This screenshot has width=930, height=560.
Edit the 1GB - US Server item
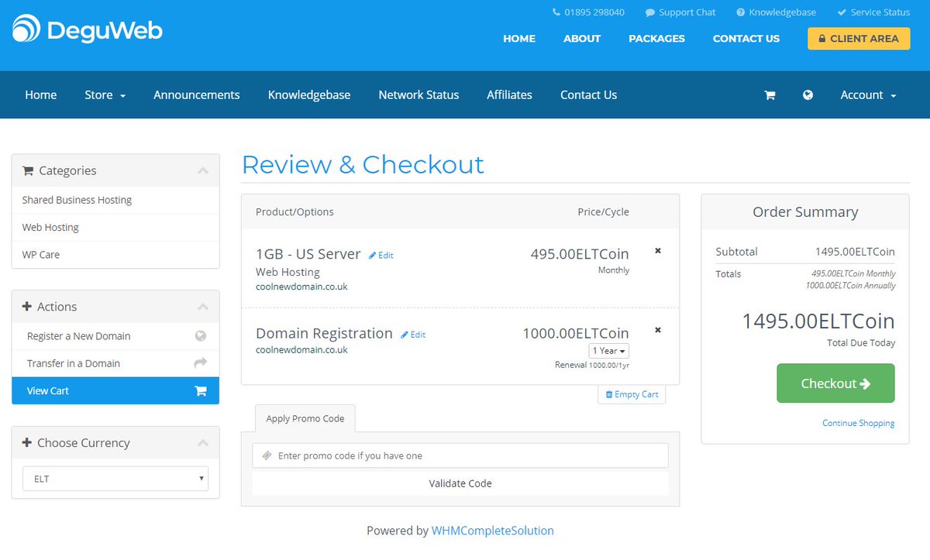tap(381, 255)
